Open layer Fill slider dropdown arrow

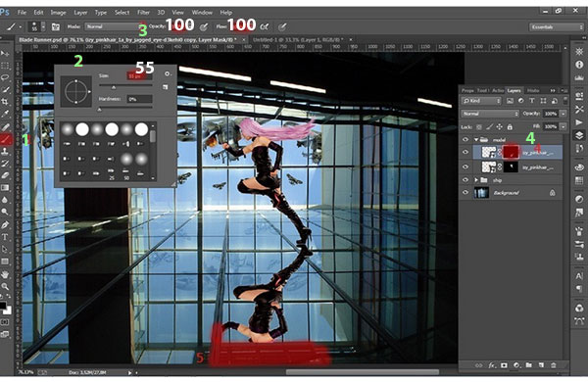pyautogui.click(x=563, y=126)
